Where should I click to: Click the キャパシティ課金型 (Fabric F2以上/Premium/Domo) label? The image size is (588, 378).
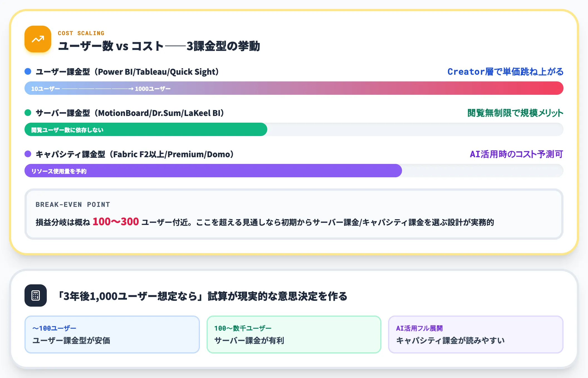click(x=135, y=154)
